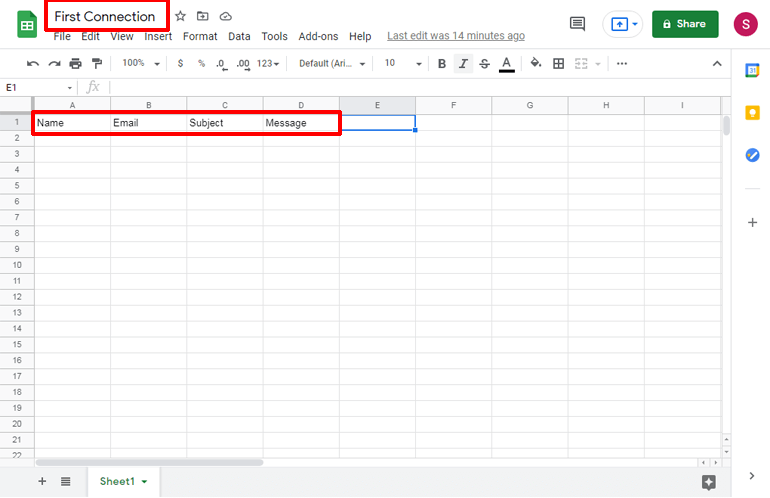
Task: Open the S account avatar
Action: (x=745, y=24)
